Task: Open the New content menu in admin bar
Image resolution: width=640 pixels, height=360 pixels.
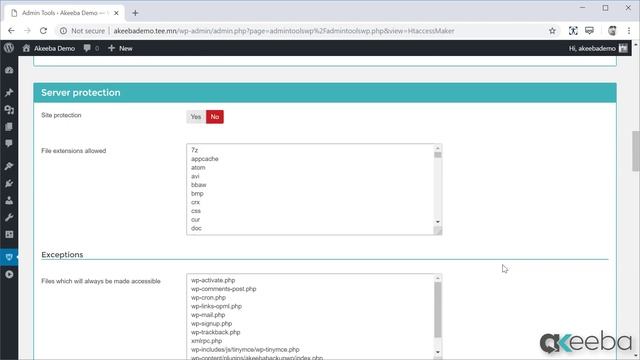Action: pyautogui.click(x=120, y=48)
